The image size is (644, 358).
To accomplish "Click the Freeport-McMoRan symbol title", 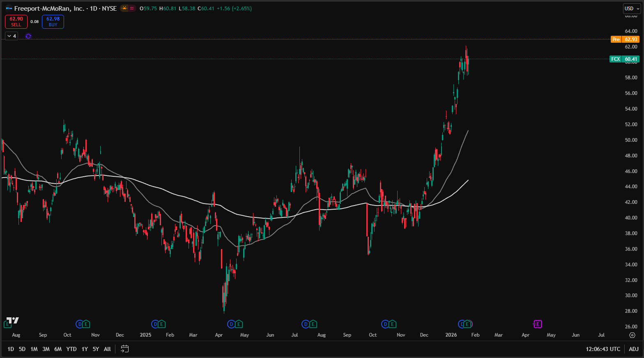I will (49, 8).
